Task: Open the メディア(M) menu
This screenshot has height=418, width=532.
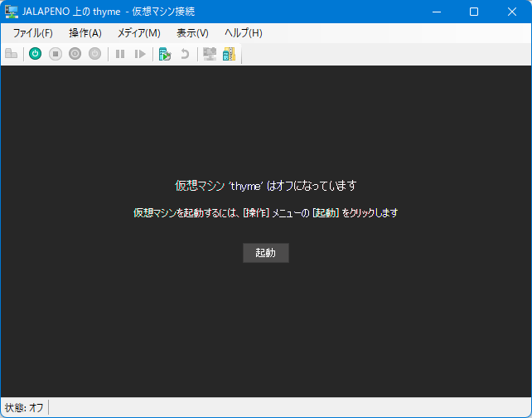Action: pos(138,33)
